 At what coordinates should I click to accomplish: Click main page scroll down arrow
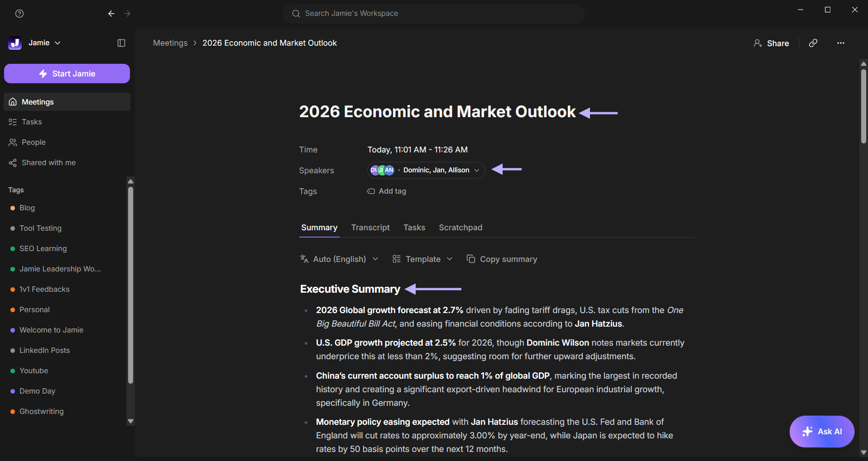[863, 452]
